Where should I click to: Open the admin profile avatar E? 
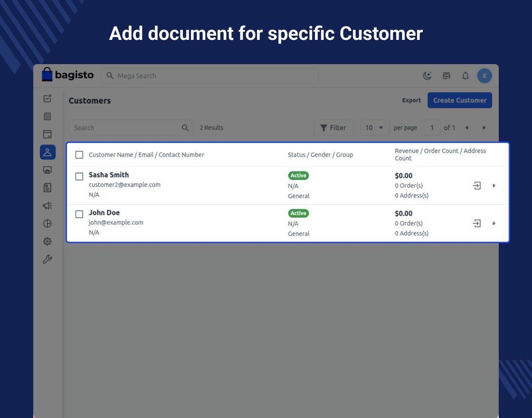click(x=484, y=76)
